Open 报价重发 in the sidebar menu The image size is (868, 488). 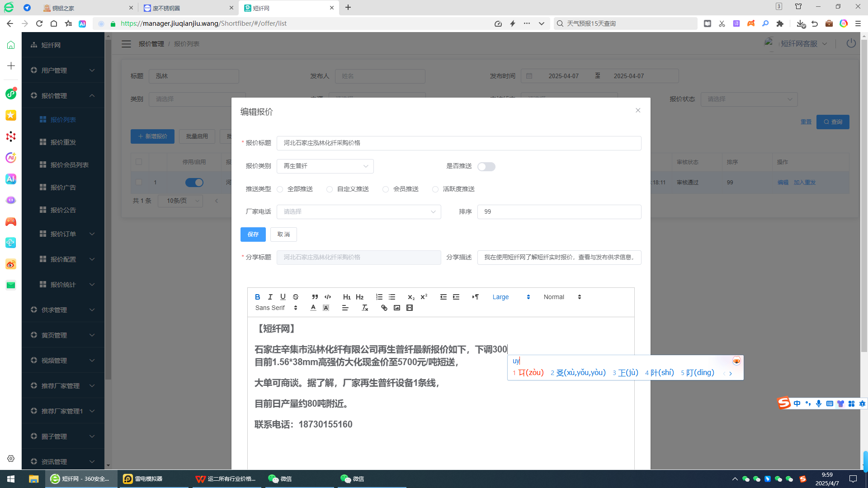[x=63, y=142]
